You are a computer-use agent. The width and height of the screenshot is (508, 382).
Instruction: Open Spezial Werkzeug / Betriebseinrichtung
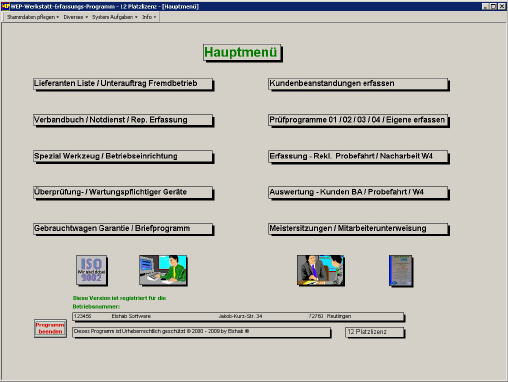click(x=123, y=156)
